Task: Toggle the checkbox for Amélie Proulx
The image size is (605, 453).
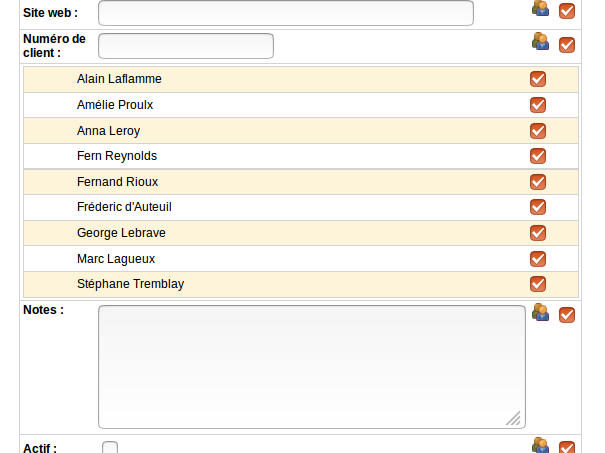Action: [537, 105]
